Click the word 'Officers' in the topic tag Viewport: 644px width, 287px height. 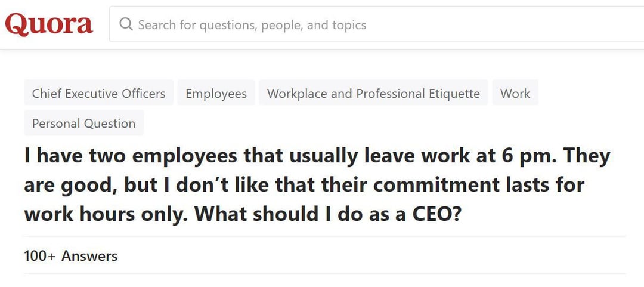[143, 94]
